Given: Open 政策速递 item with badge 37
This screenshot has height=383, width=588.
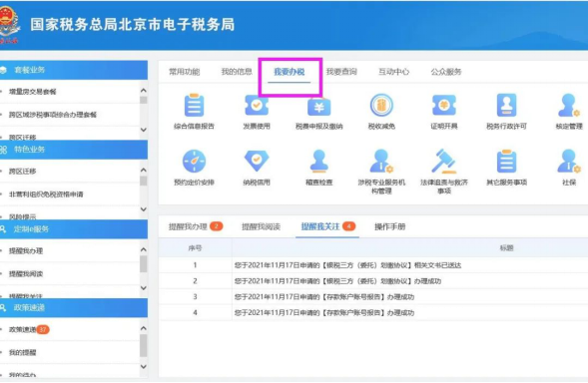Looking at the screenshot, I should 29,329.
